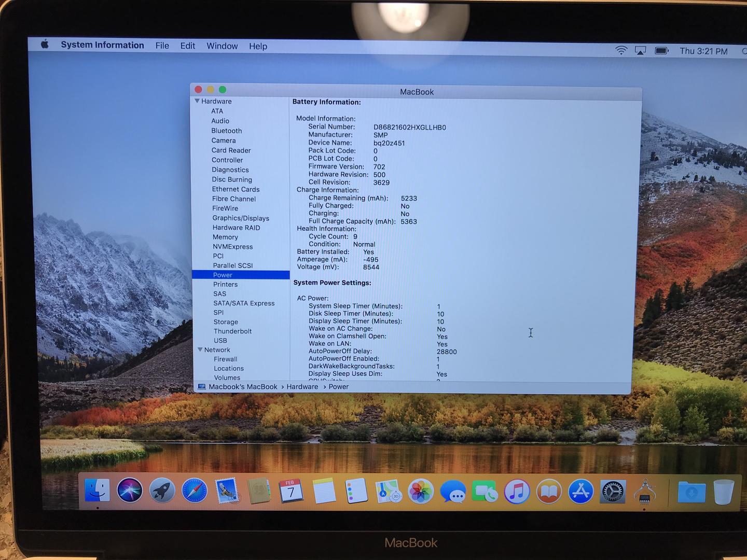This screenshot has width=747, height=560.
Task: Open the Apple menu
Action: tap(45, 45)
